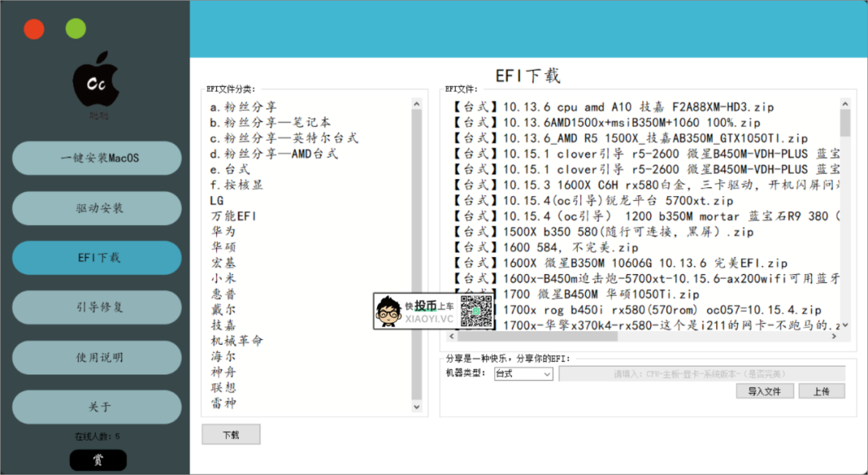Select the 技嘉 category
868x475 pixels.
click(223, 325)
